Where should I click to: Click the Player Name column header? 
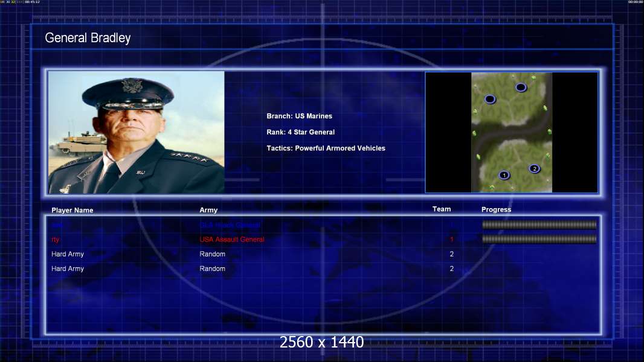point(72,211)
